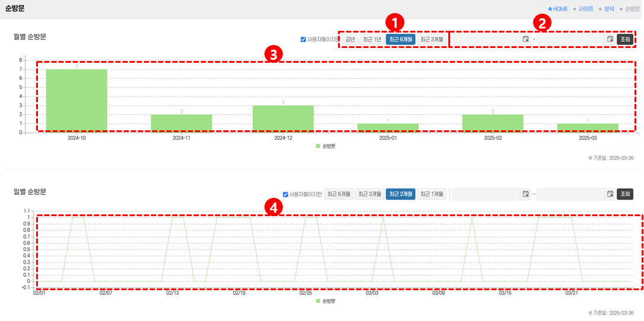The image size is (644, 321).
Task: Click the 2024-10 bar in monthly chart
Action: coord(76,99)
